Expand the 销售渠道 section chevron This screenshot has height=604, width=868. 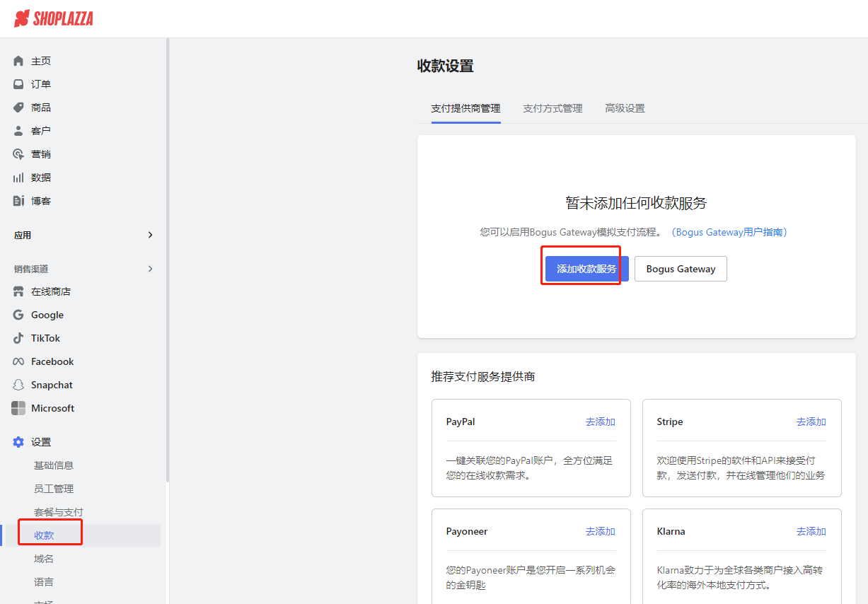coord(150,269)
